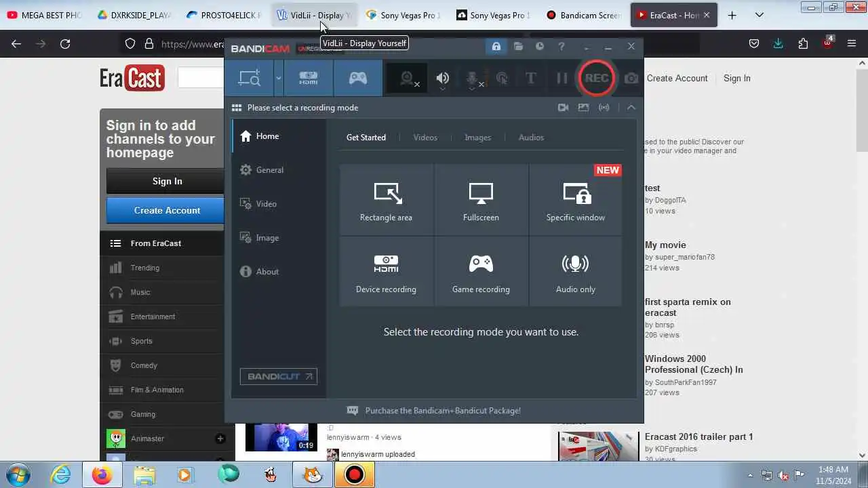Click Sign In button on EraCast sidebar
The width and height of the screenshot is (868, 488).
point(165,181)
